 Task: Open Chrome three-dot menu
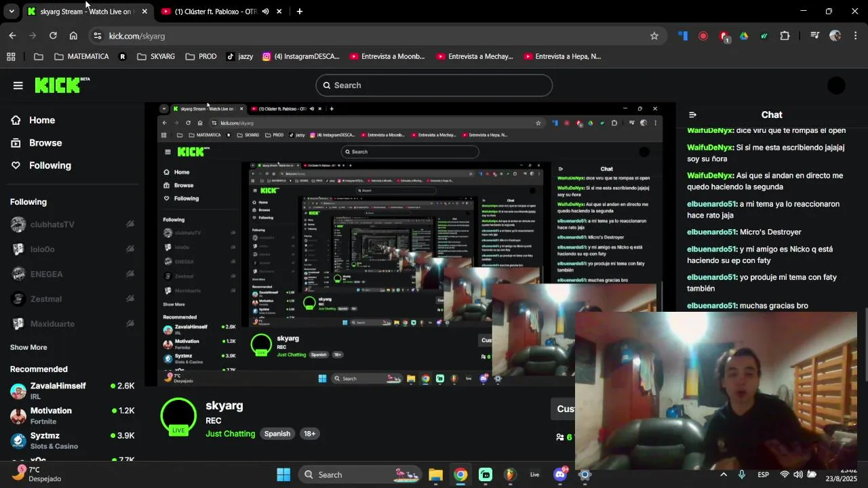pyautogui.click(x=855, y=36)
